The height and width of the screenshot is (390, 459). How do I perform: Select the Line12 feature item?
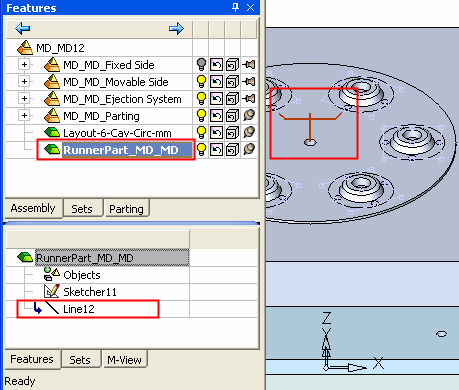(x=79, y=309)
